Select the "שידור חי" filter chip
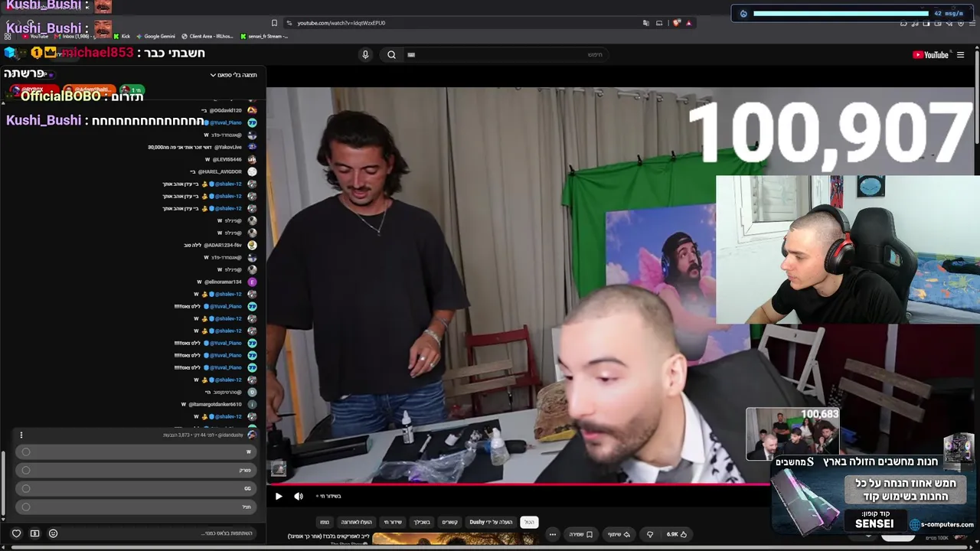This screenshot has width=980, height=551. pyautogui.click(x=393, y=522)
